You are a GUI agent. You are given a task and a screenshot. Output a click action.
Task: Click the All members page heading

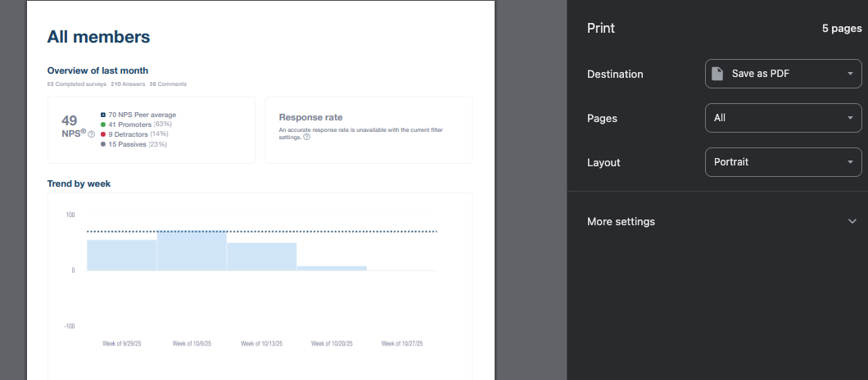(98, 37)
